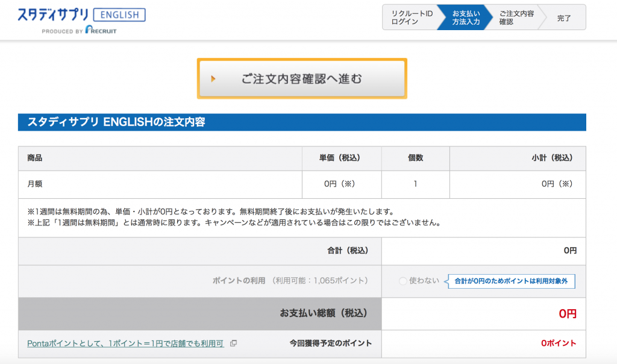Viewport: 617px width, 364px height.
Task: Click the ENGLISH badge in the logo
Action: 119,15
